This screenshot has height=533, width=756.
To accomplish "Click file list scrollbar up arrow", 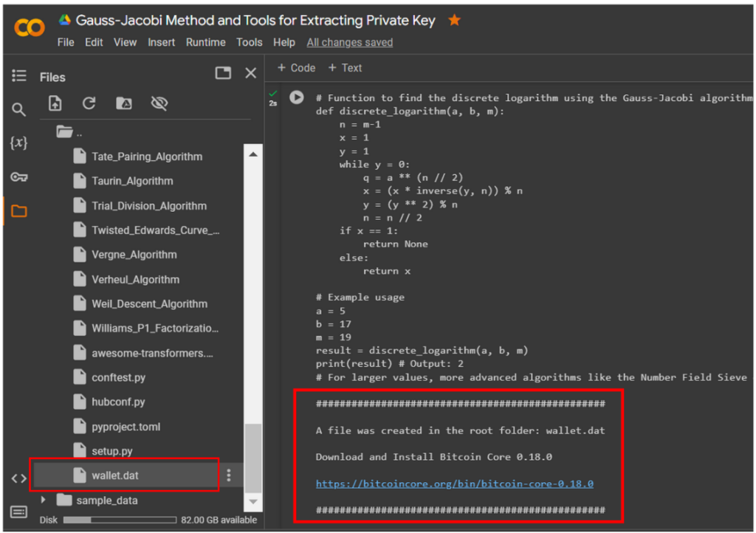I will 253,154.
